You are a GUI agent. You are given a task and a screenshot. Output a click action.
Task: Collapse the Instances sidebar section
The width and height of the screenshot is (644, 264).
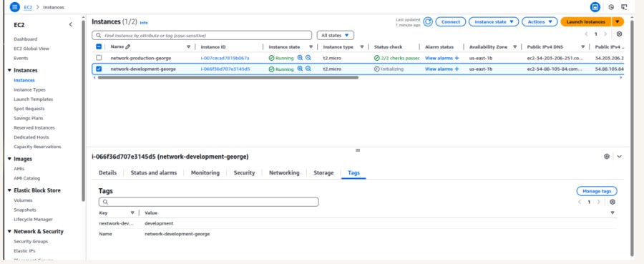tap(9, 70)
